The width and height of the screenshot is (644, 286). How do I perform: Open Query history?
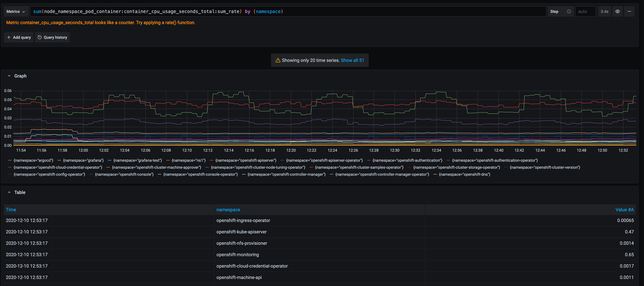[52, 37]
